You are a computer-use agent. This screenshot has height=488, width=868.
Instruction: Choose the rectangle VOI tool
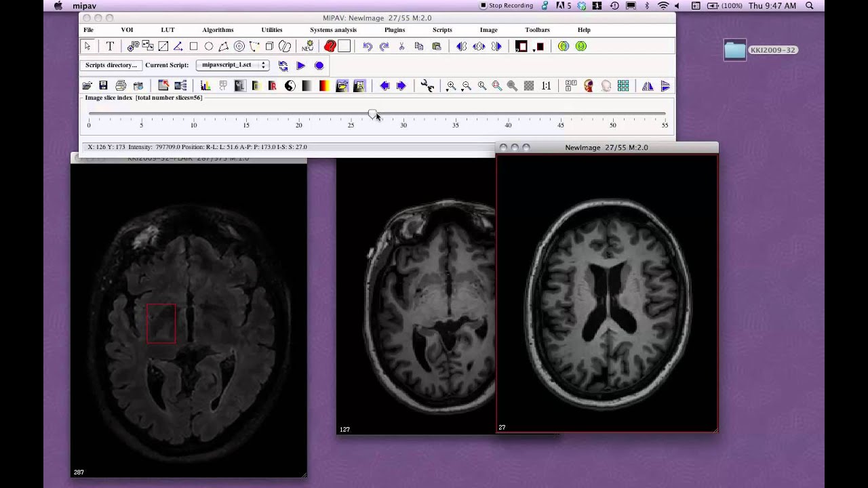pos(193,46)
